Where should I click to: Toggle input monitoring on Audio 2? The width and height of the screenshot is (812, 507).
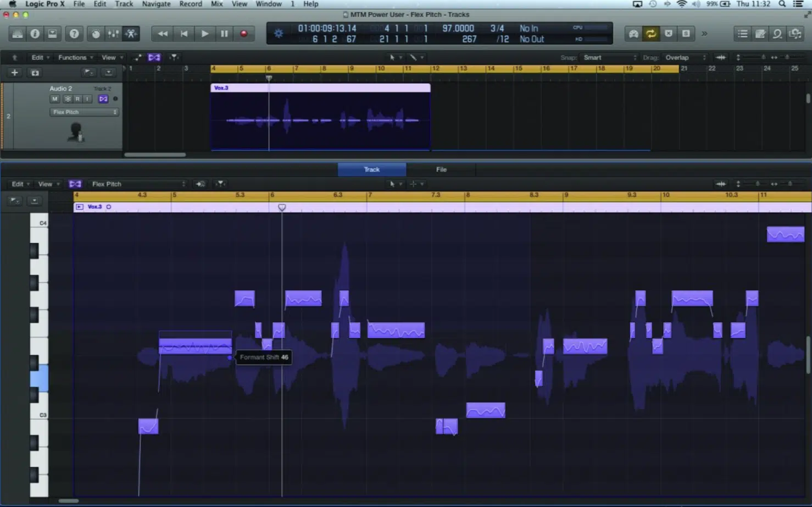(87, 99)
